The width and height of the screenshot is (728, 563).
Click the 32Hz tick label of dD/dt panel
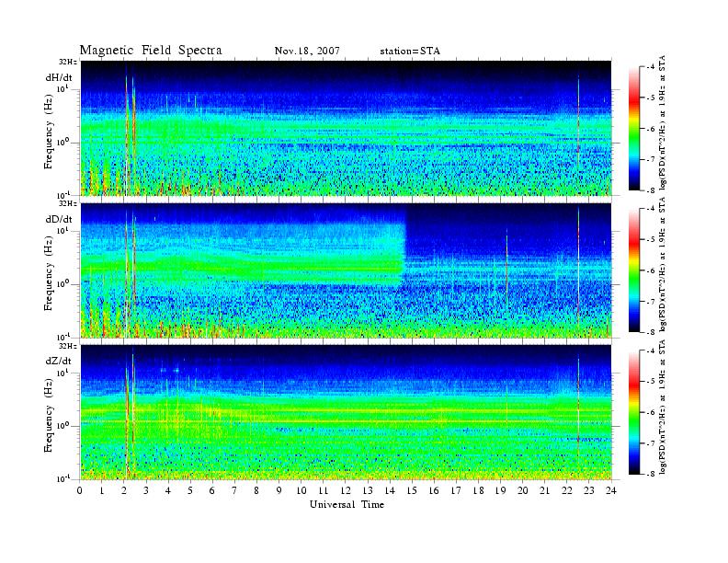click(68, 203)
